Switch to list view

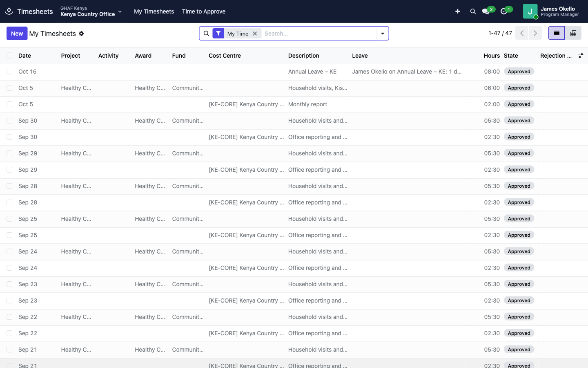(x=557, y=33)
